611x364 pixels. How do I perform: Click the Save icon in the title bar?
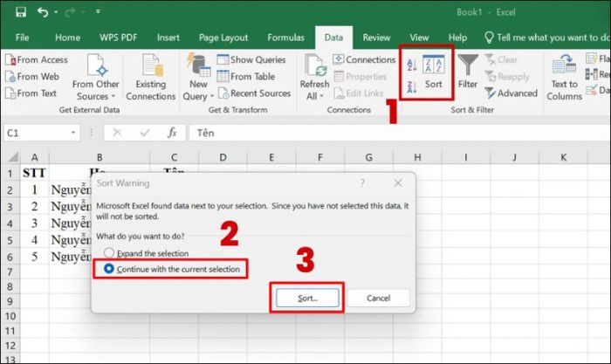point(21,12)
